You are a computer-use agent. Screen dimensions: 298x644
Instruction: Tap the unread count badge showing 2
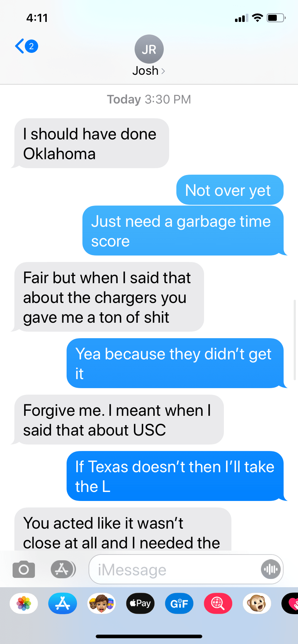(31, 46)
